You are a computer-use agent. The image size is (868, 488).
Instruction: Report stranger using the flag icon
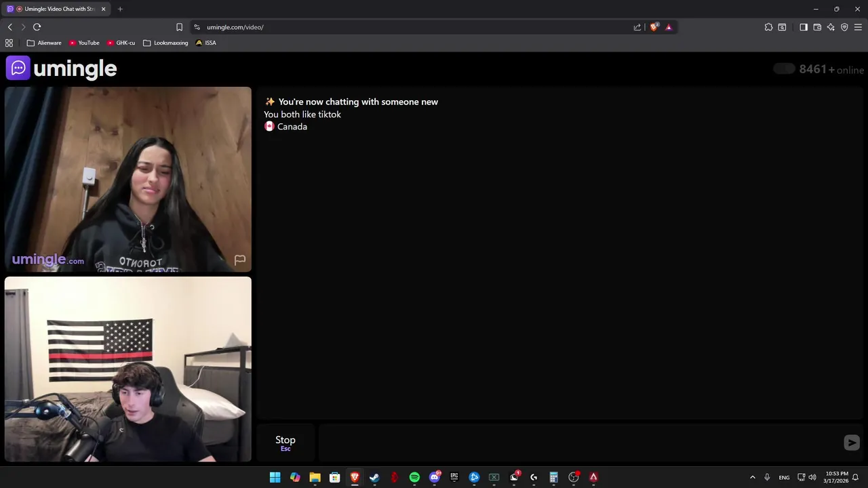[x=239, y=260]
